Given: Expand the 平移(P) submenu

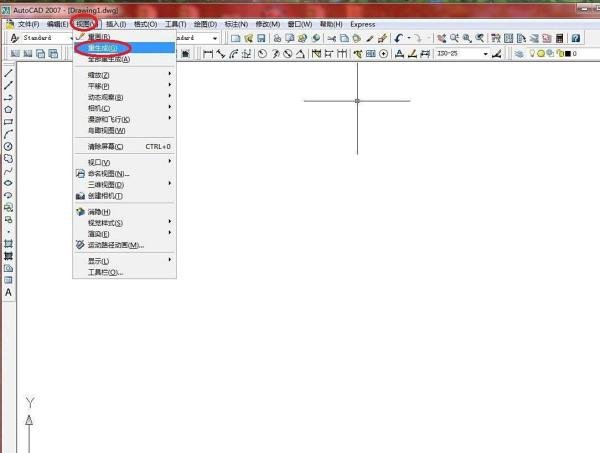Looking at the screenshot, I should [x=124, y=86].
